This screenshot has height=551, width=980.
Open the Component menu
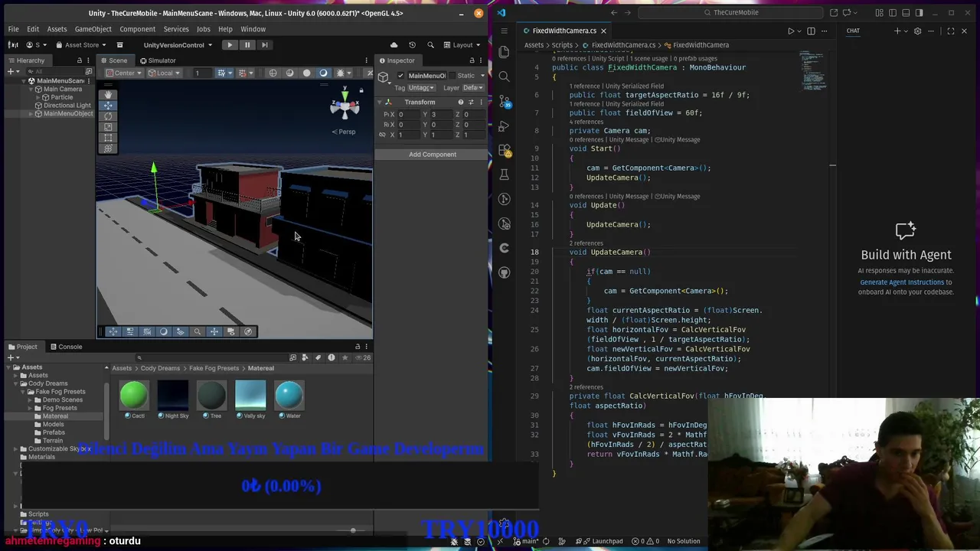pos(137,29)
